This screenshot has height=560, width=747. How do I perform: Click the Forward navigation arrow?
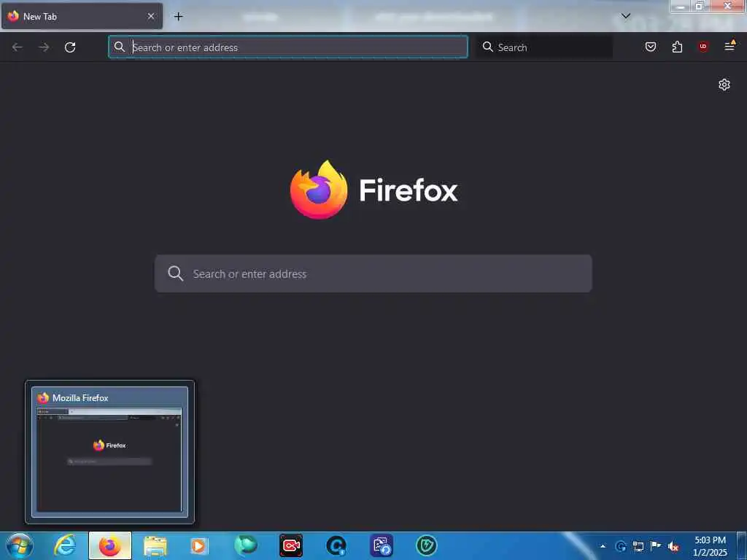44,47
